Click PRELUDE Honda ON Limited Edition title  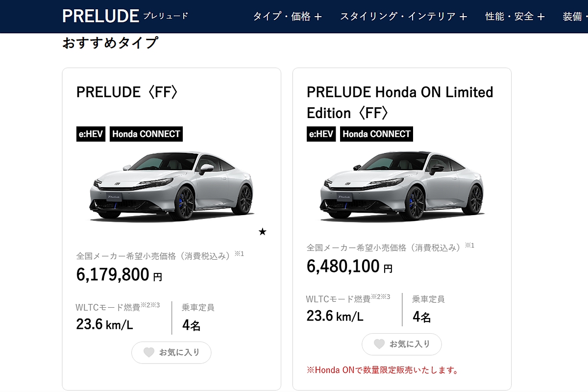pos(400,102)
